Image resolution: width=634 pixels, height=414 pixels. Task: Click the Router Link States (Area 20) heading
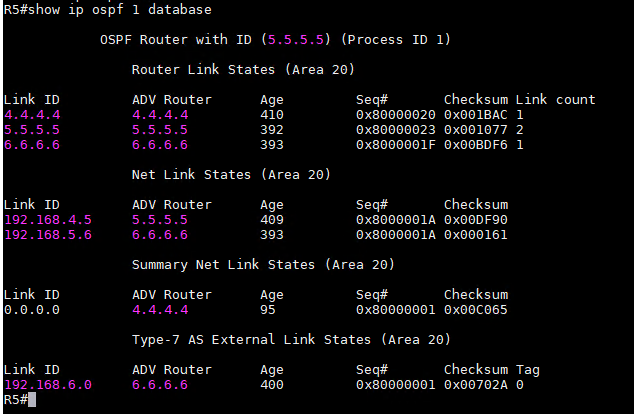coord(243,70)
